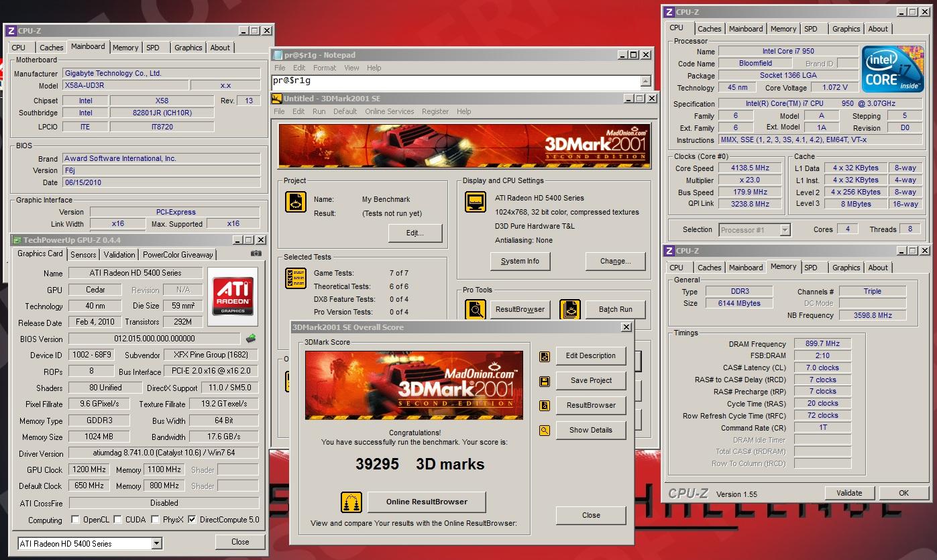Click the BIOS Version 012.015.000.000.000000 field
Screen dimensions: 937x560
(154, 339)
